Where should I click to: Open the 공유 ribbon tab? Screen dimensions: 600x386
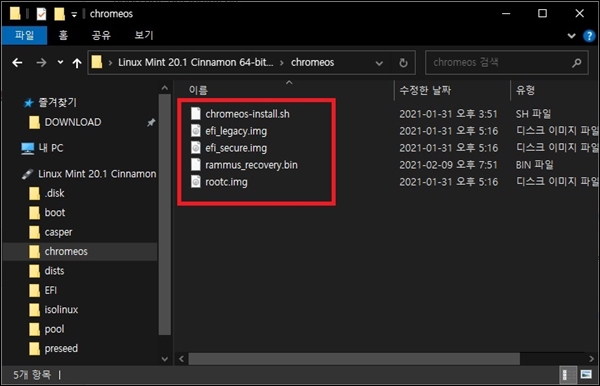pyautogui.click(x=101, y=35)
